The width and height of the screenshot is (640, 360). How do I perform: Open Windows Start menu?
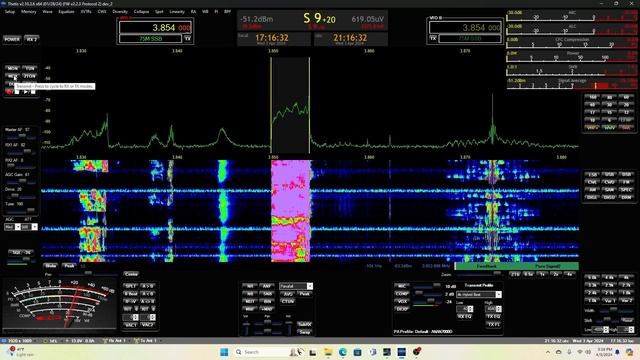click(x=224, y=352)
